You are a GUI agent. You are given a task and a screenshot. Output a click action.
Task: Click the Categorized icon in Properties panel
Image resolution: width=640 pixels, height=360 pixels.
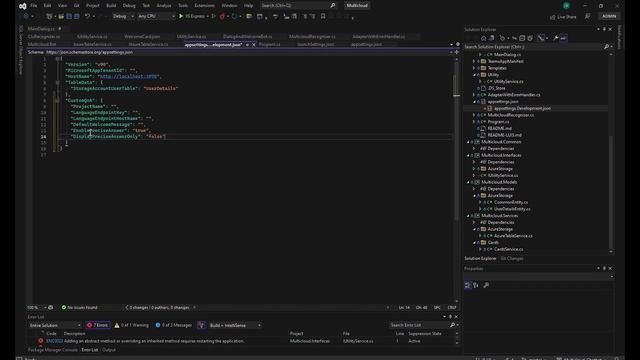(468, 285)
